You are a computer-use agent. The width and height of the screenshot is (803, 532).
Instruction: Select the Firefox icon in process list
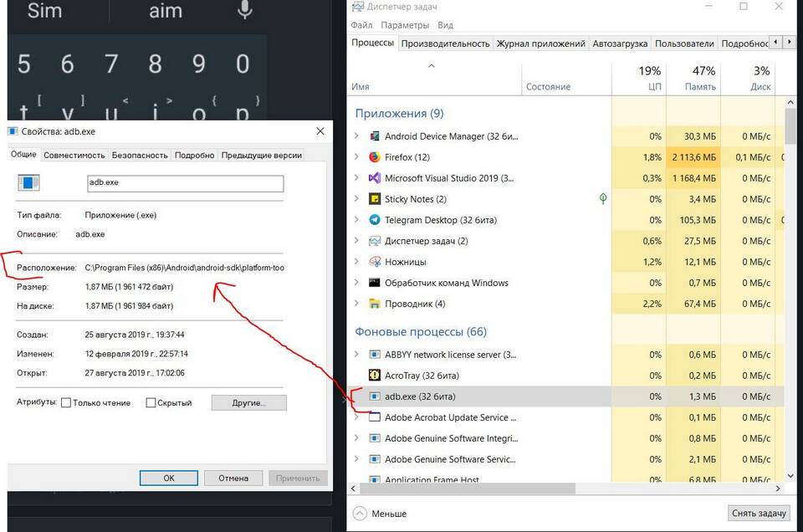pos(375,157)
